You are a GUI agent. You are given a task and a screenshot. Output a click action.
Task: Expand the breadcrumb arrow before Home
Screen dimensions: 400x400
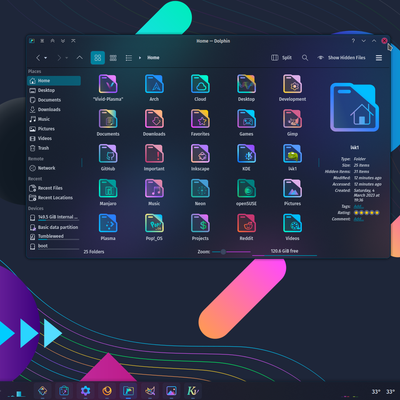click(x=140, y=58)
